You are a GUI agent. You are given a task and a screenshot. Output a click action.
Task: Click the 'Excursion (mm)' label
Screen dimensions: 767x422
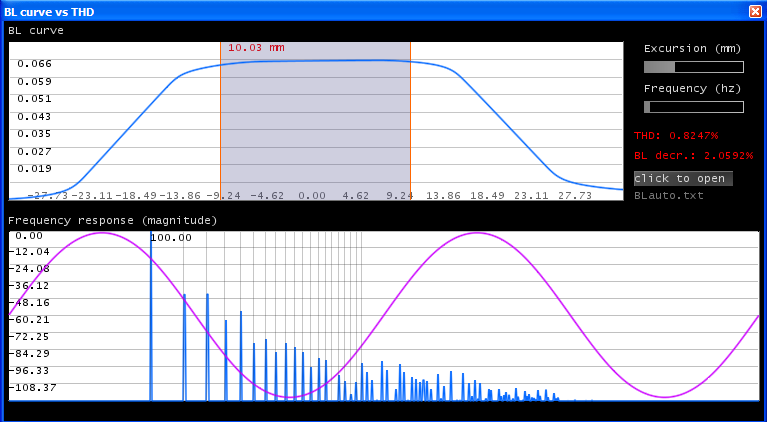692,48
